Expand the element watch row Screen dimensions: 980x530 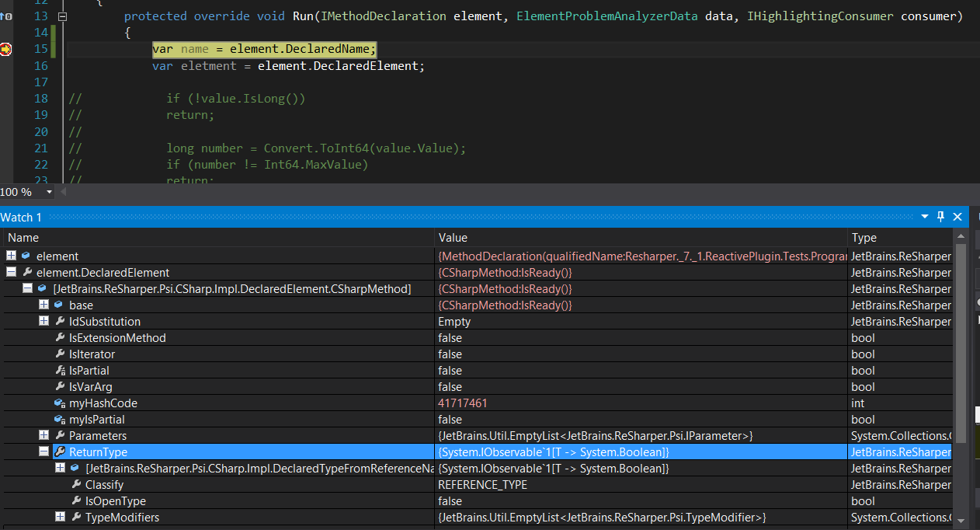click(x=11, y=256)
